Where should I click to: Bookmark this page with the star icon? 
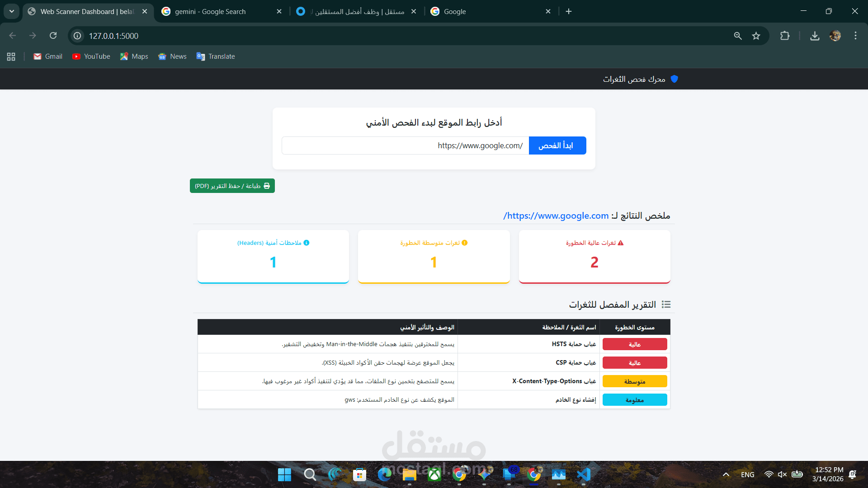[x=756, y=36]
